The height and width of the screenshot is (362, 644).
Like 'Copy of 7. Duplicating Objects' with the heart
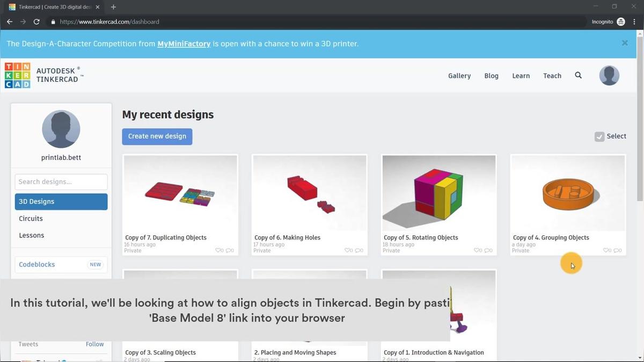[x=218, y=250]
